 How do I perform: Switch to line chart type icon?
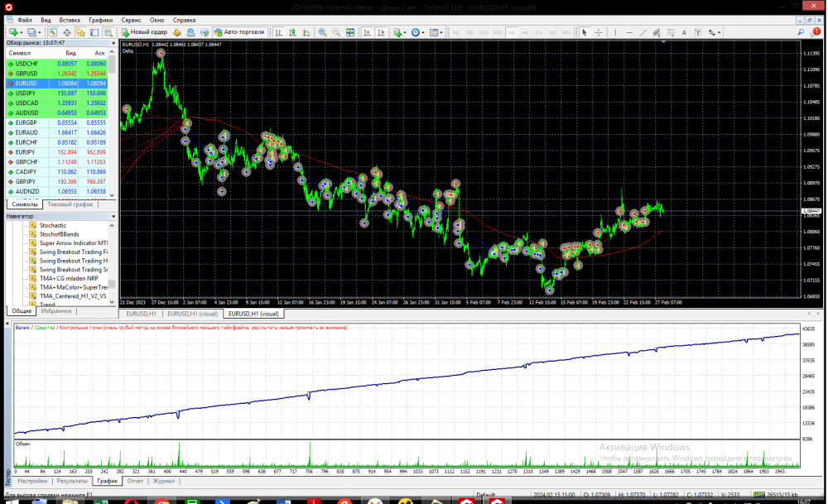tap(306, 32)
